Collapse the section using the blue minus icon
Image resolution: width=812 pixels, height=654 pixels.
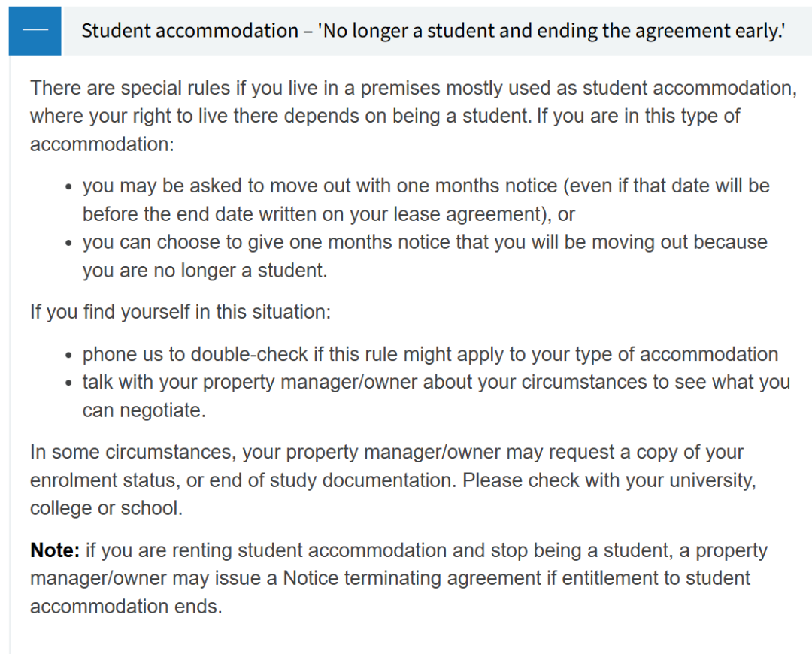(x=35, y=31)
